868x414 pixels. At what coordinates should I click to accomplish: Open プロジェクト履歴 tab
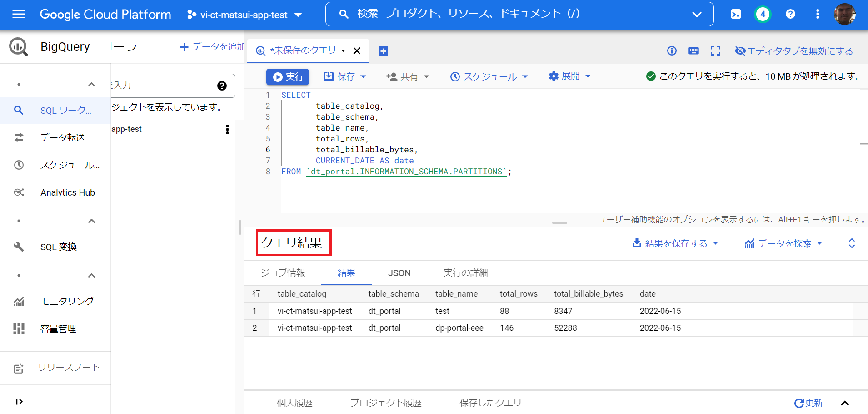(x=386, y=403)
